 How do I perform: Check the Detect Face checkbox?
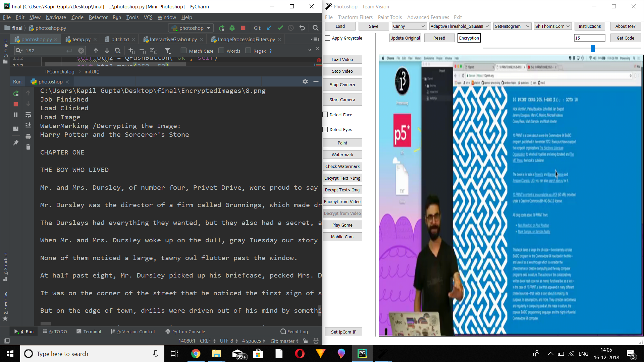tap(325, 115)
